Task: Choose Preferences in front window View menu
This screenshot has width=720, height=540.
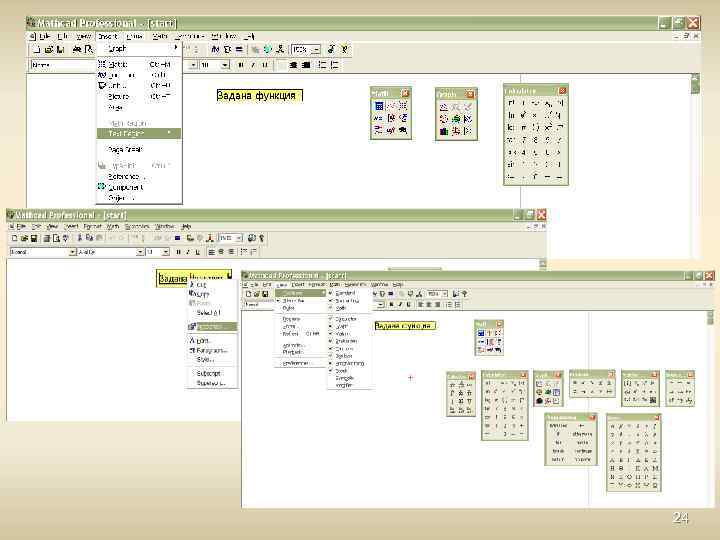Action: (x=300, y=363)
